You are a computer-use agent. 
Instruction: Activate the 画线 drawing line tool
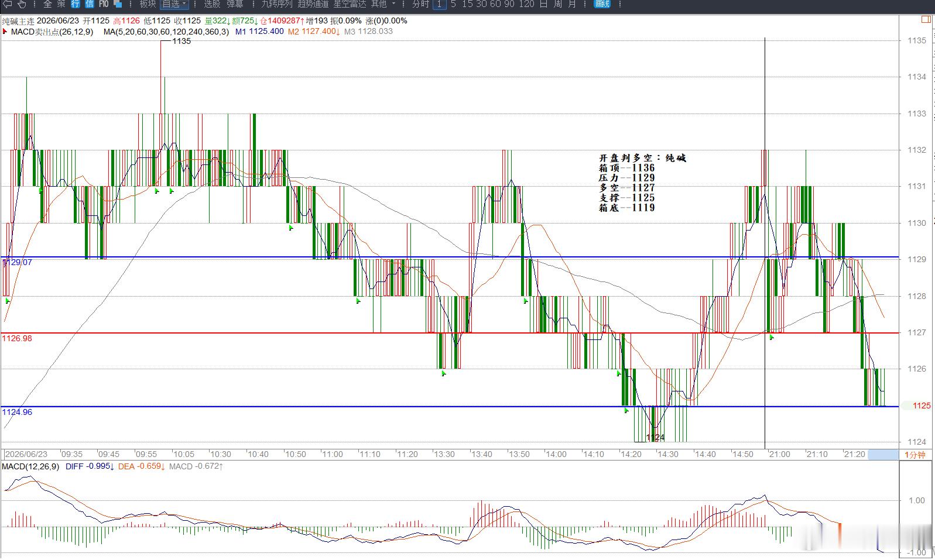[602, 4]
